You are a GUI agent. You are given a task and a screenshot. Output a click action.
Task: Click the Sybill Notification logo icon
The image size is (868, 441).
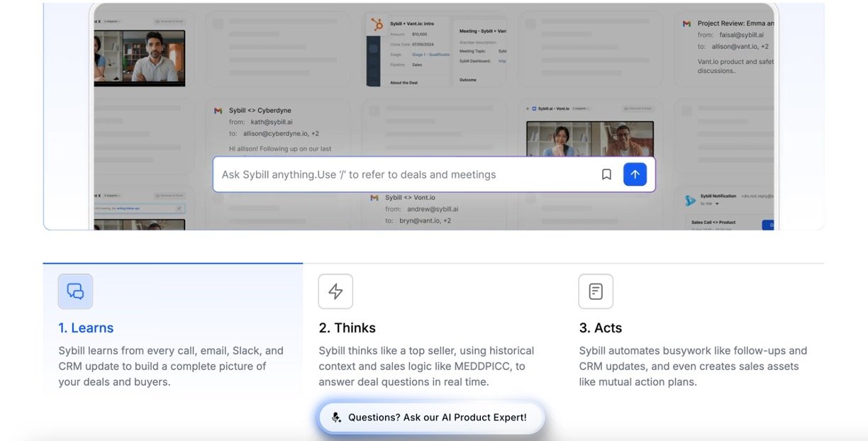click(x=690, y=201)
